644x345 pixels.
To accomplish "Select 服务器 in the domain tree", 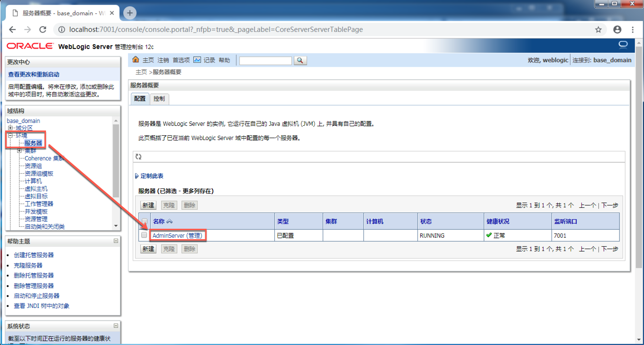I will click(33, 143).
